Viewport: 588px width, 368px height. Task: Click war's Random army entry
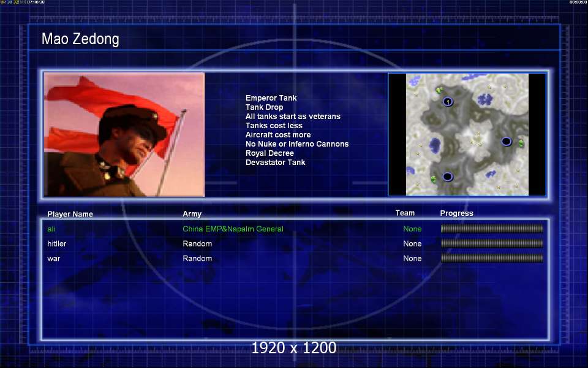pos(197,258)
